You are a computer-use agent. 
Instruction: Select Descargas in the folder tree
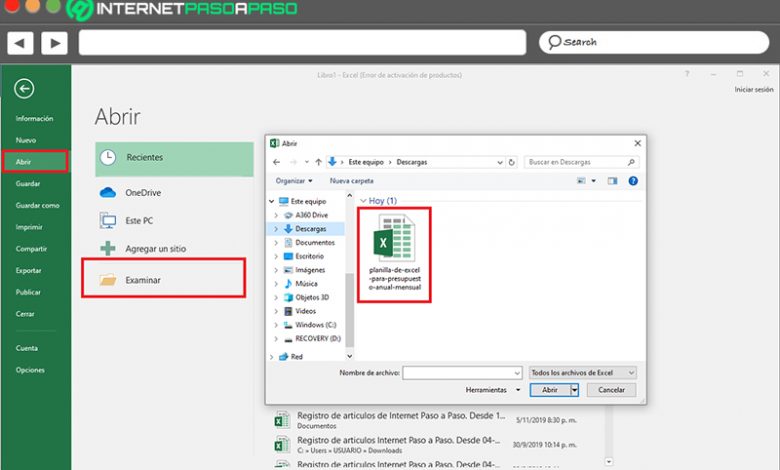(310, 229)
